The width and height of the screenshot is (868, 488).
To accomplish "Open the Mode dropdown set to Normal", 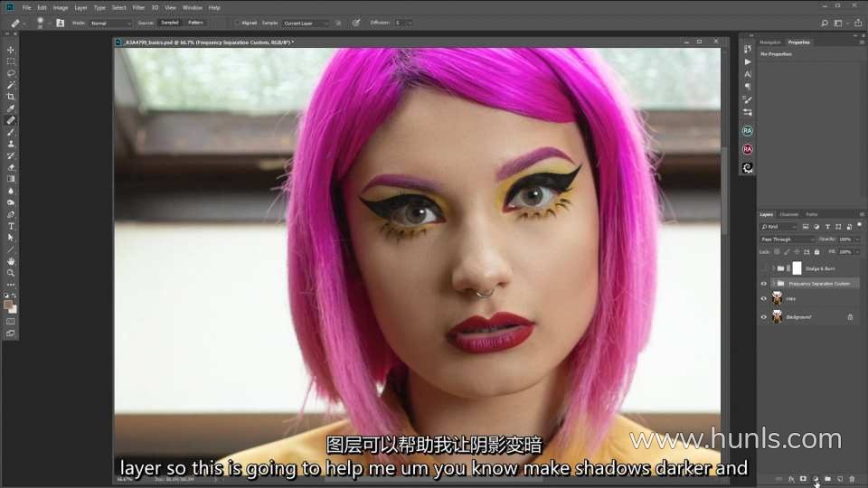I will pos(110,23).
